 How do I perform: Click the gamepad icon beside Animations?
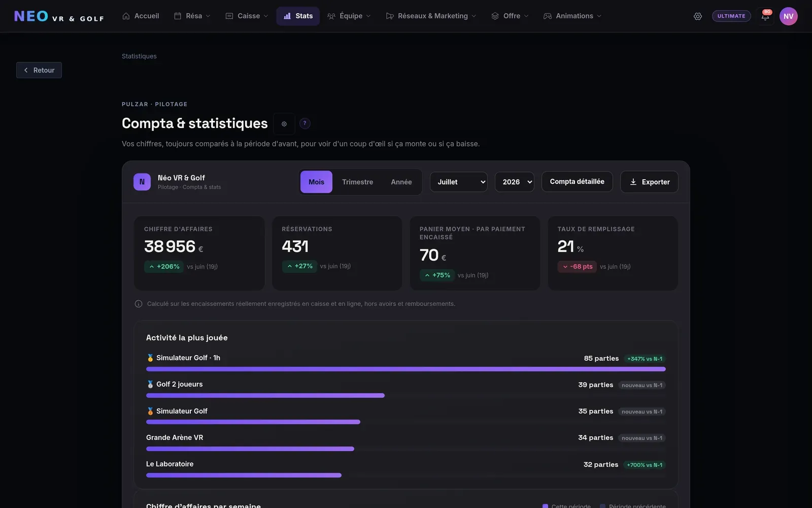(548, 16)
